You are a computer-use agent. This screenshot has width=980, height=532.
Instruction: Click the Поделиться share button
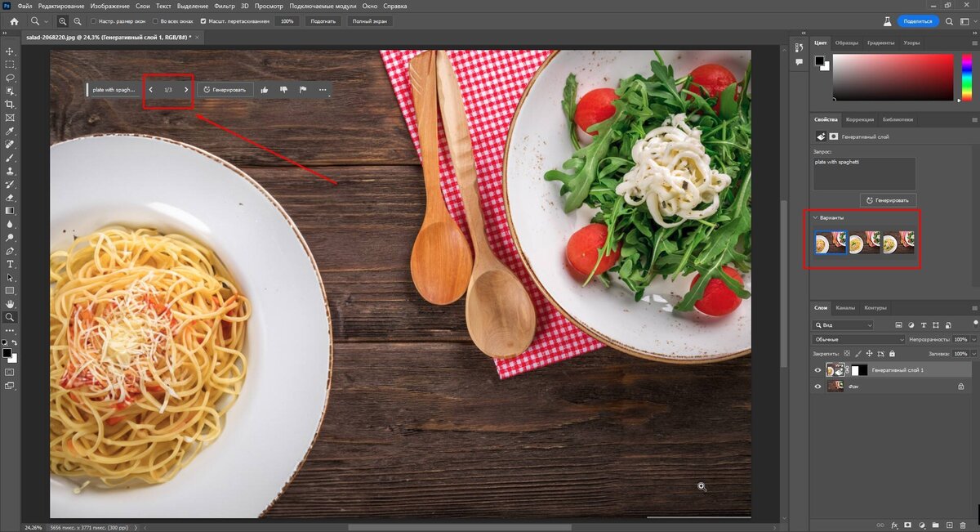919,20
